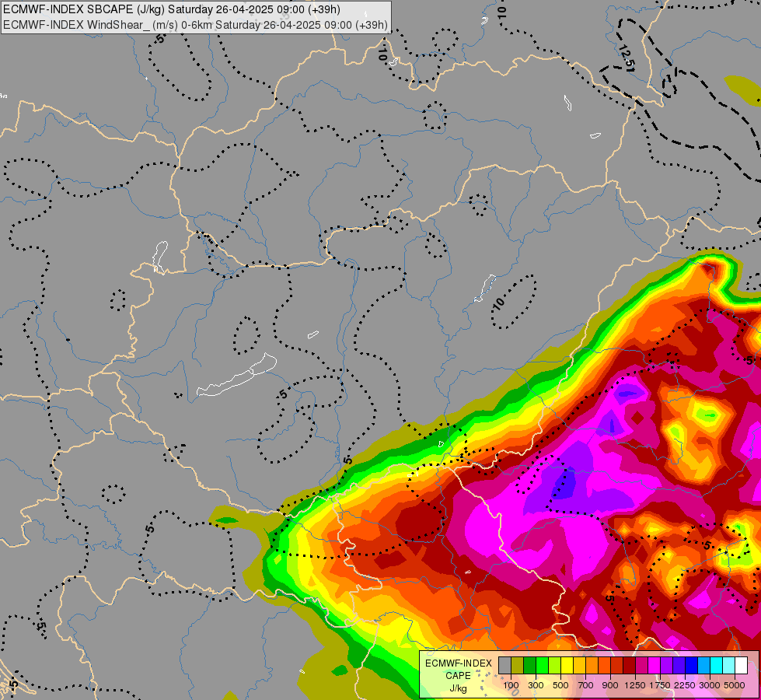The image size is (761, 700).
Task: Click the legend value 900
Action: [x=610, y=685]
